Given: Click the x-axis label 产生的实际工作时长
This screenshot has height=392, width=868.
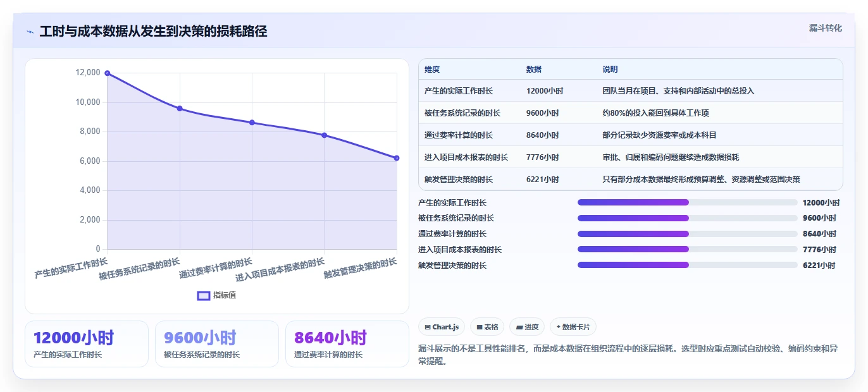Looking at the screenshot, I should (71, 268).
